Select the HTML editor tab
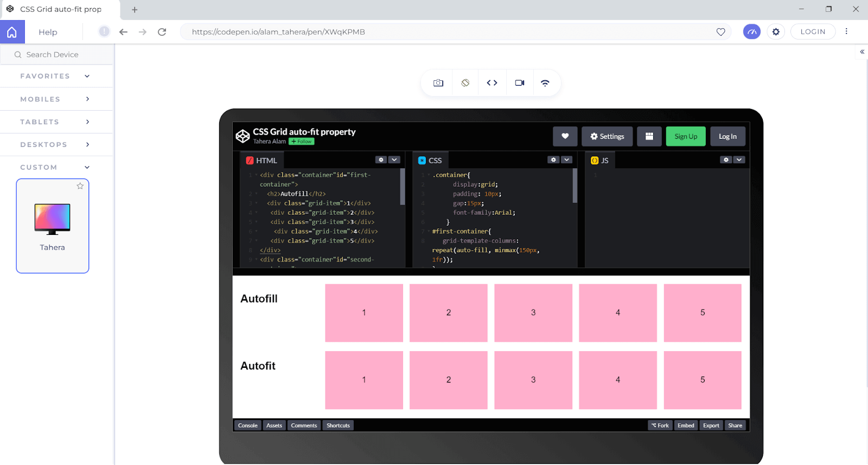The height and width of the screenshot is (465, 868). (x=262, y=161)
